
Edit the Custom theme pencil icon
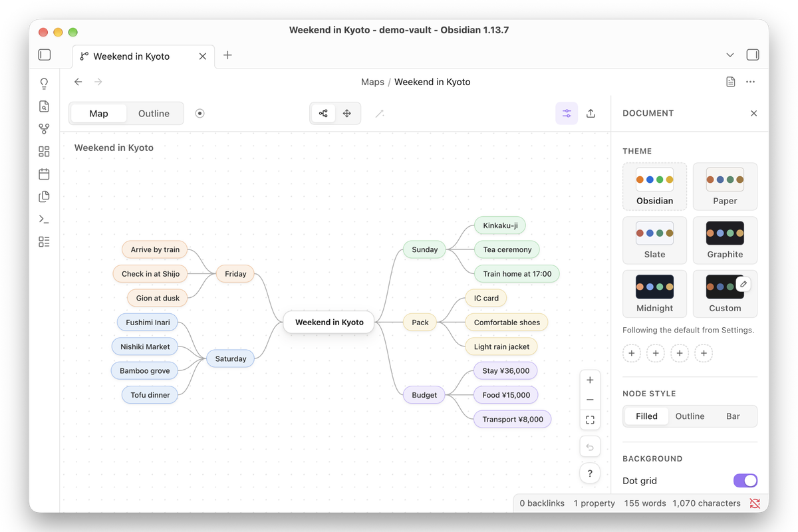pos(743,285)
